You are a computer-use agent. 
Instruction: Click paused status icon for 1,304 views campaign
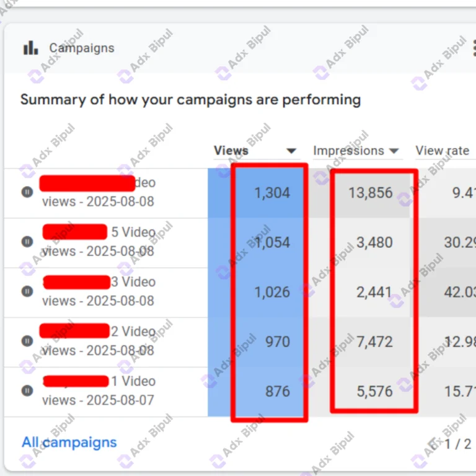click(27, 192)
